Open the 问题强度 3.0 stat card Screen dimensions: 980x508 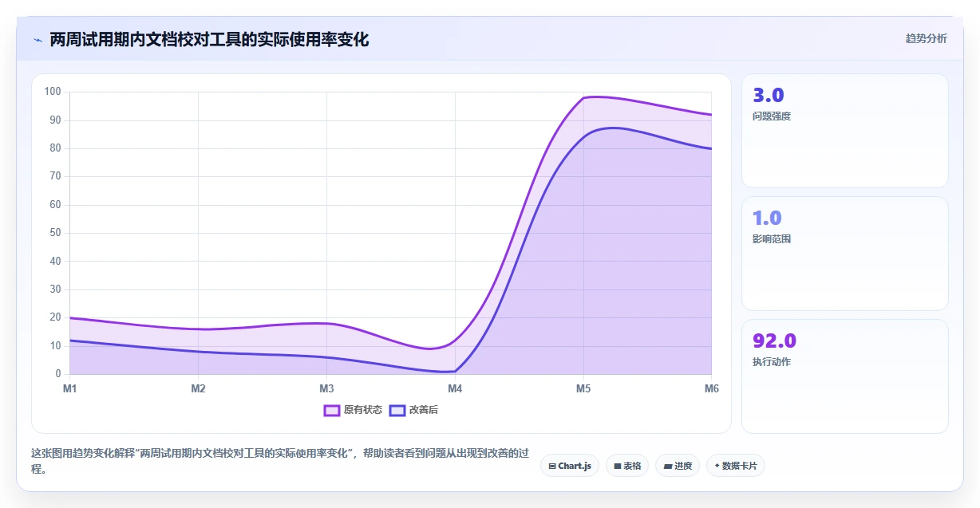[844, 131]
